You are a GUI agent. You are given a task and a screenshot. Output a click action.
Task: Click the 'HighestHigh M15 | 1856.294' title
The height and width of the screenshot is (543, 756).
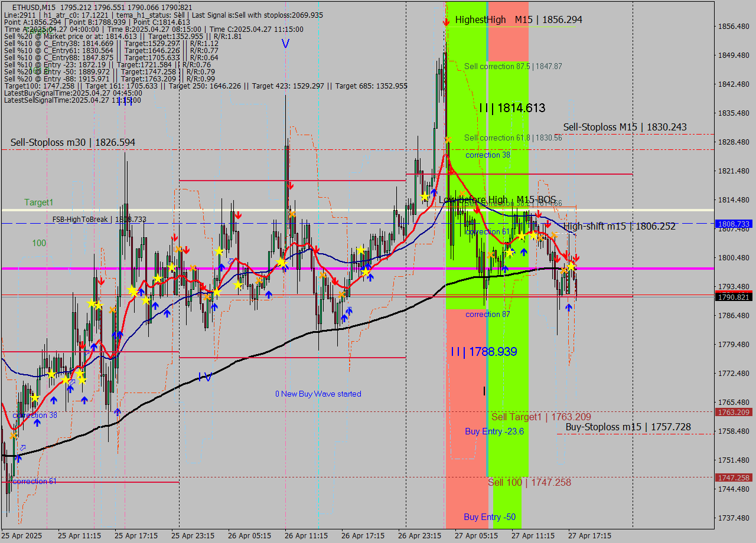click(517, 19)
